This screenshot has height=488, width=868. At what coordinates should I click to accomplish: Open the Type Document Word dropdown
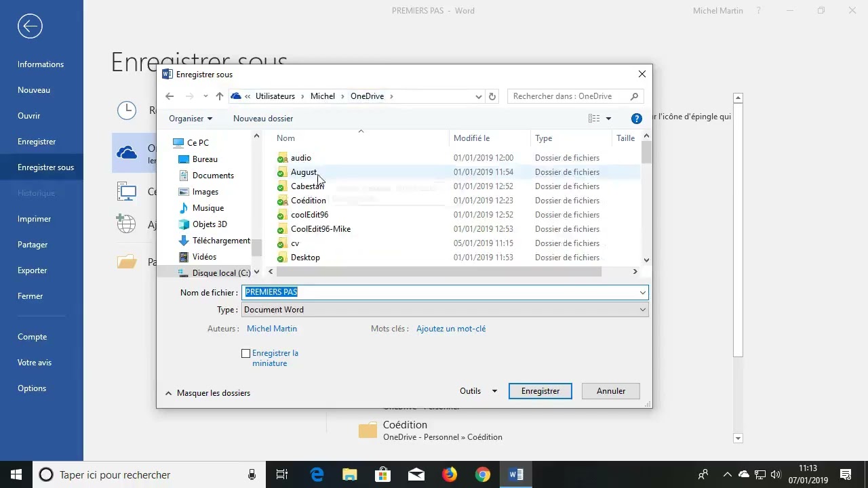pos(642,310)
